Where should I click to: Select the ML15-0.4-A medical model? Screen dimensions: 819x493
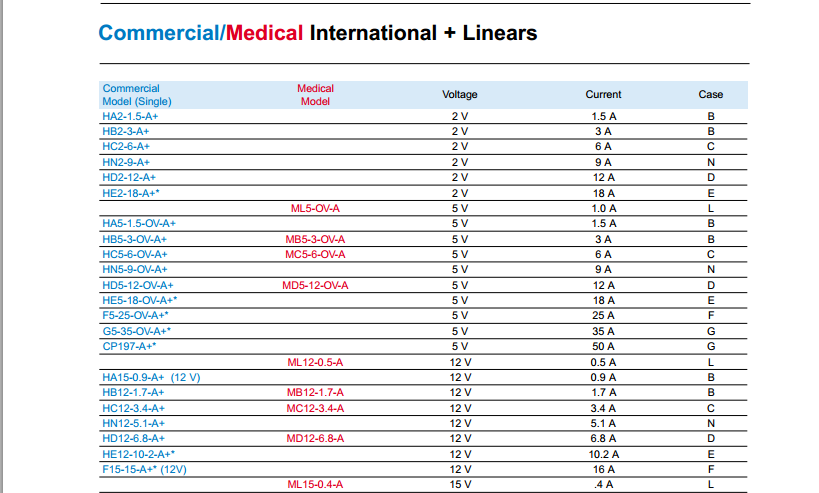point(315,484)
